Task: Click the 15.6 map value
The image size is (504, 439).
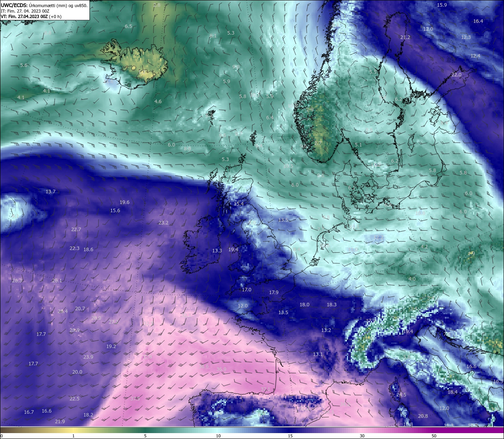Action: tap(115, 211)
